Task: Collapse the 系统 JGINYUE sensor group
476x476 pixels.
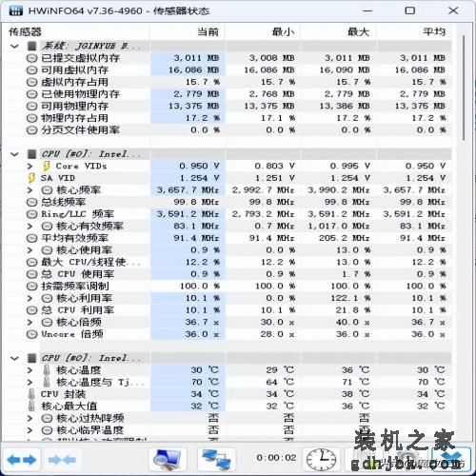Action: point(14,47)
